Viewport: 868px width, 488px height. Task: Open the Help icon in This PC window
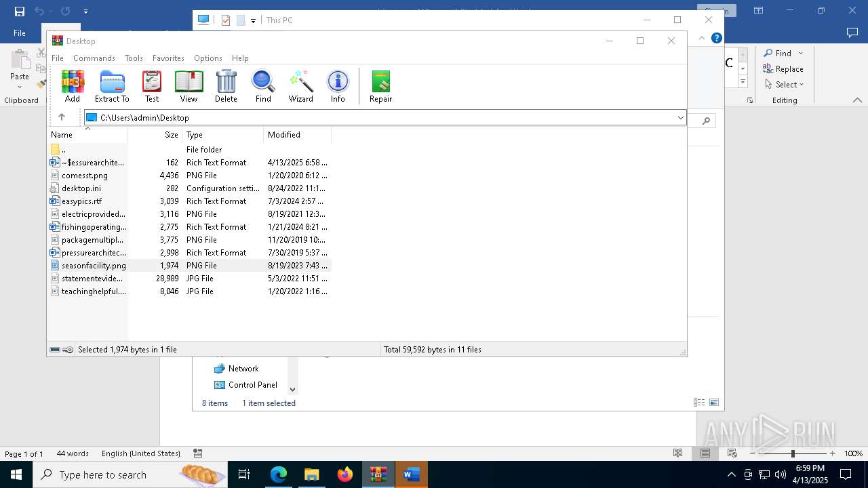(x=716, y=38)
